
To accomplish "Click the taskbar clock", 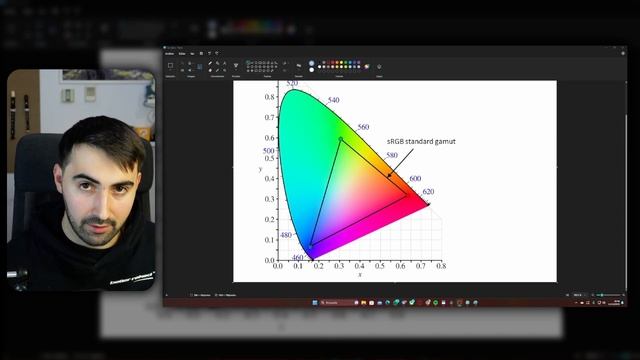I will [614, 302].
